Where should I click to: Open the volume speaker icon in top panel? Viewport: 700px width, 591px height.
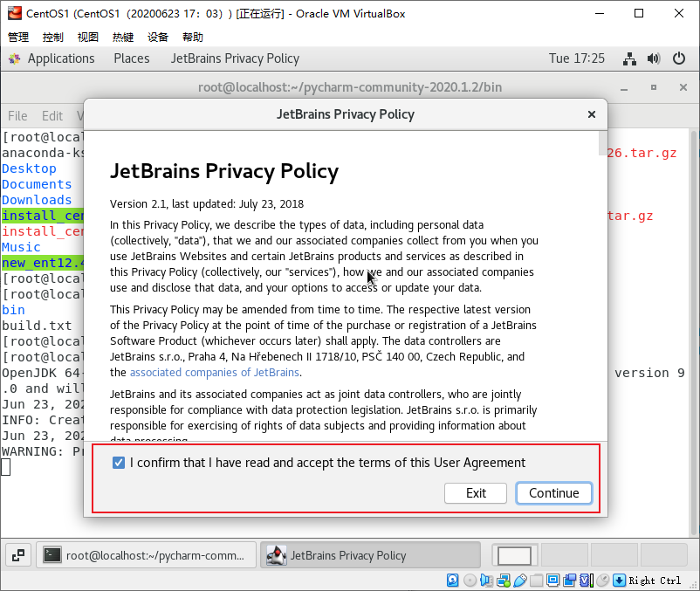[x=654, y=58]
